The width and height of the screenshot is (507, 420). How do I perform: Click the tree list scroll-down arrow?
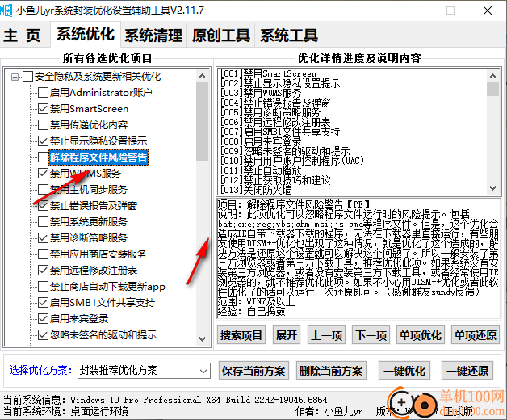[202, 339]
